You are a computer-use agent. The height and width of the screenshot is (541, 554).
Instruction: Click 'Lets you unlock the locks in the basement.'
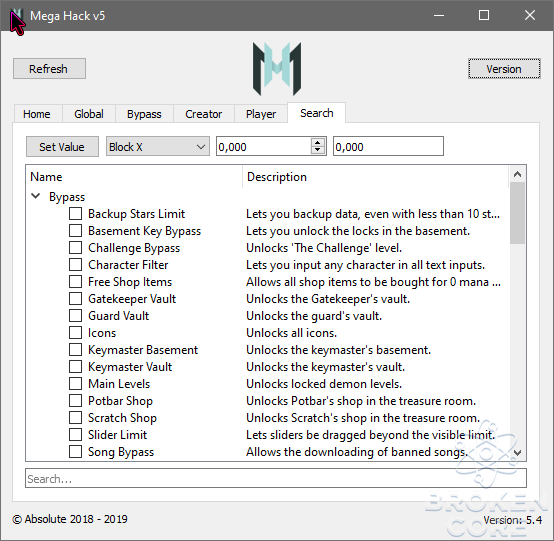[x=358, y=231]
